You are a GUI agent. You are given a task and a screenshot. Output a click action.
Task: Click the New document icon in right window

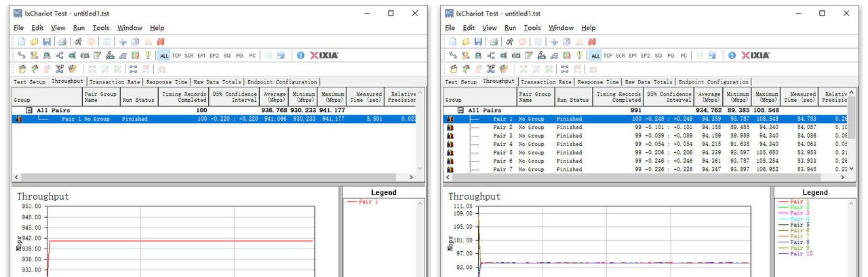pos(453,41)
